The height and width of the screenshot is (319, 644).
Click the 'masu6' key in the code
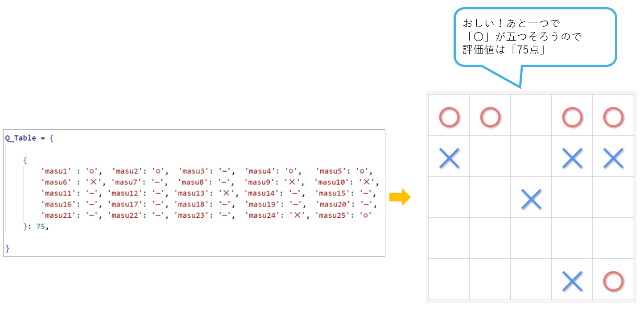coord(57,182)
